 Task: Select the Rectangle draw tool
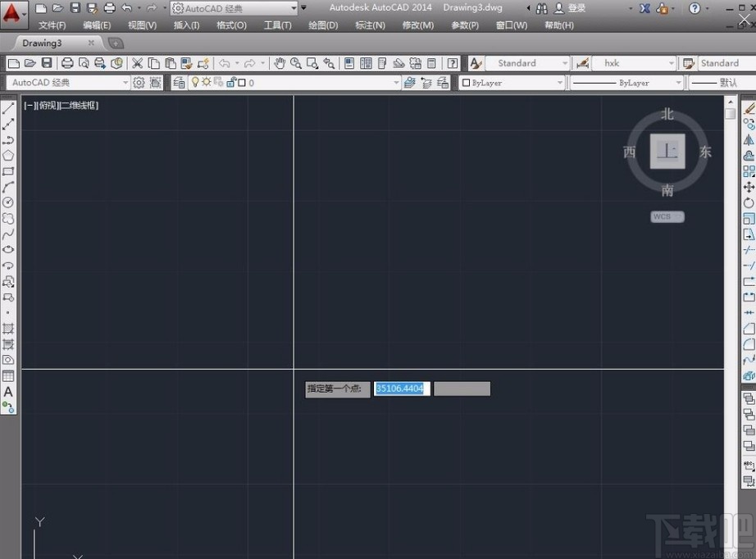pos(8,171)
